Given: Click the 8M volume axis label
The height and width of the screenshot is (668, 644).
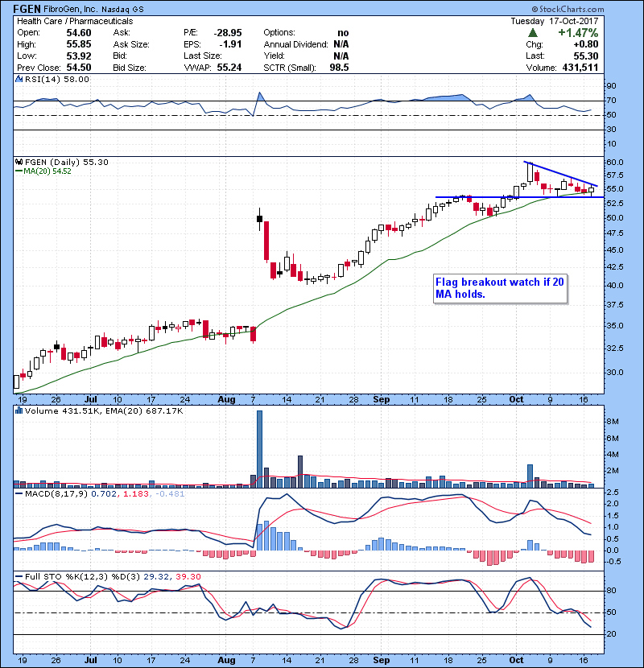Looking at the screenshot, I should click(x=613, y=422).
